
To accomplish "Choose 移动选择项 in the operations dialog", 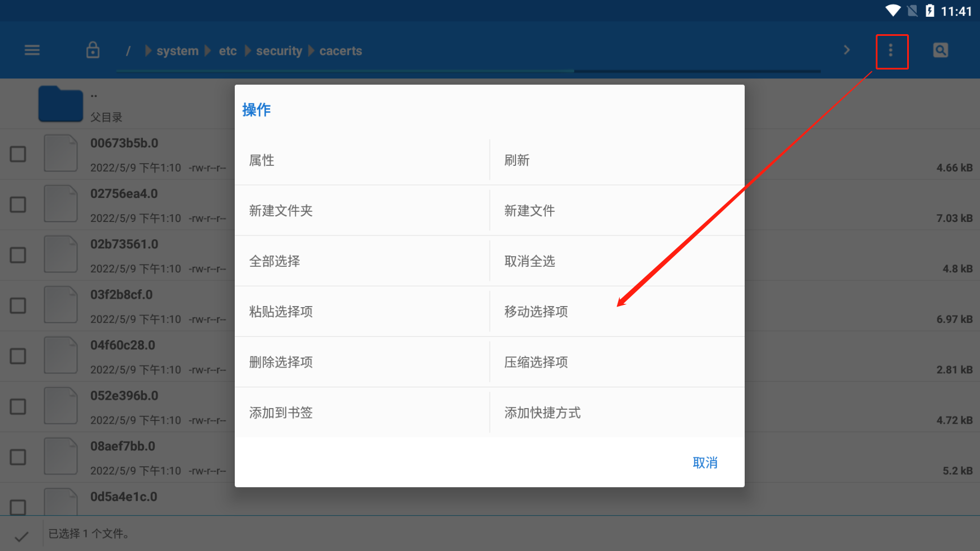I will point(536,312).
